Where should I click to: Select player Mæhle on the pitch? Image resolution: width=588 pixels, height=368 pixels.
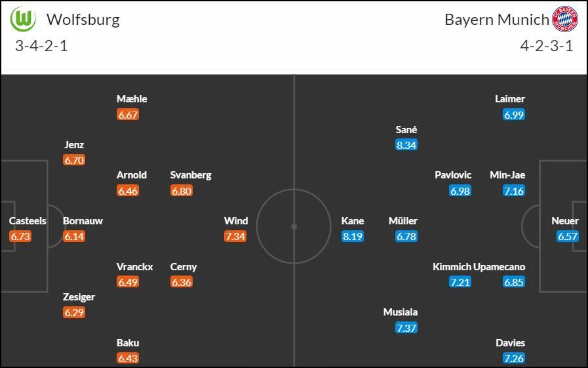point(132,99)
